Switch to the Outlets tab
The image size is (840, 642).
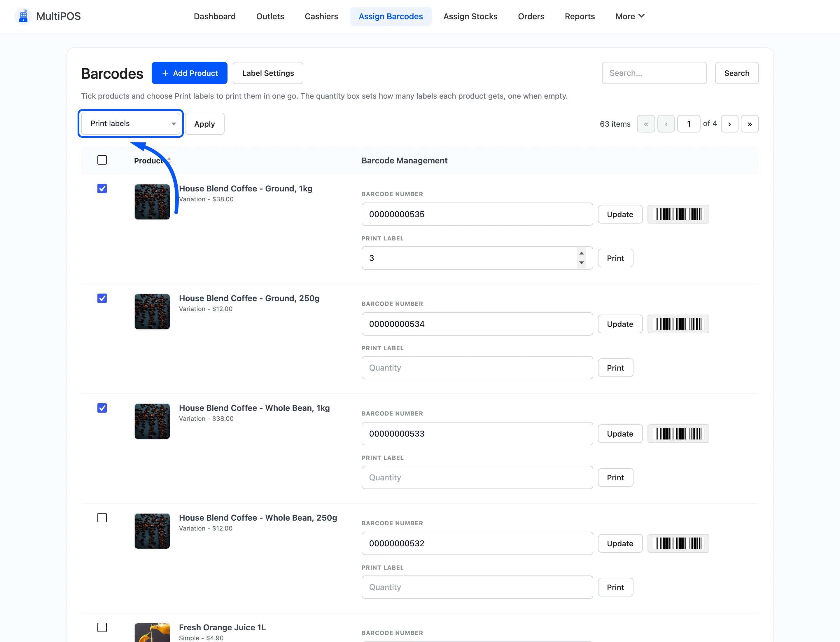[x=270, y=16]
